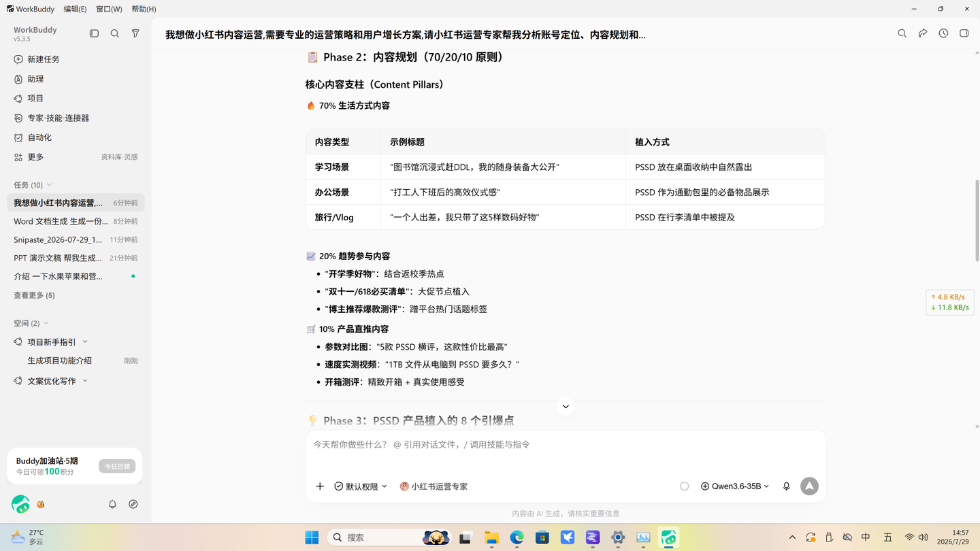Click the orange emoji badge beside avatar
This screenshot has width=980, height=551.
(41, 505)
